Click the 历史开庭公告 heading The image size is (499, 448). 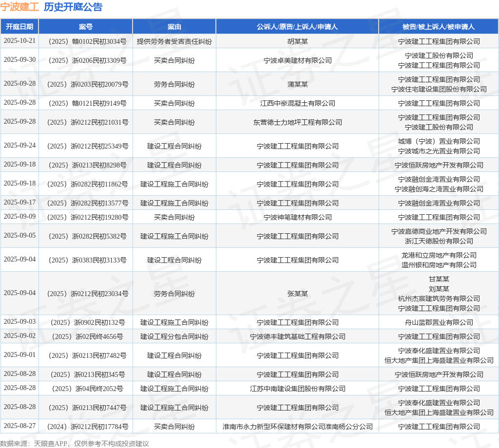click(x=73, y=7)
